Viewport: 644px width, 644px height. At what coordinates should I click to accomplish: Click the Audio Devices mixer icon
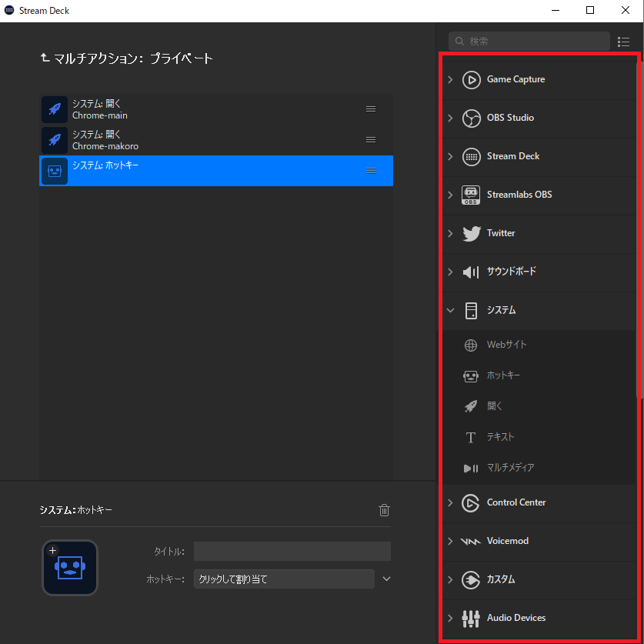click(x=471, y=619)
